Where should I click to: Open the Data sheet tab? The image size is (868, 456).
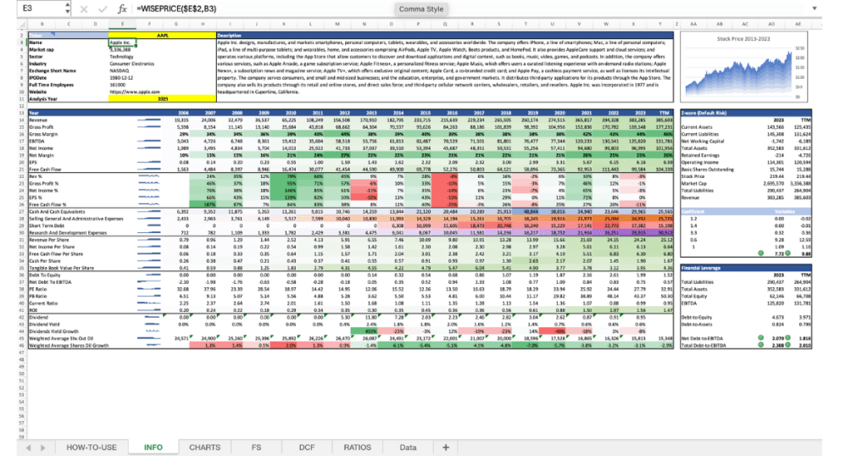tap(408, 447)
